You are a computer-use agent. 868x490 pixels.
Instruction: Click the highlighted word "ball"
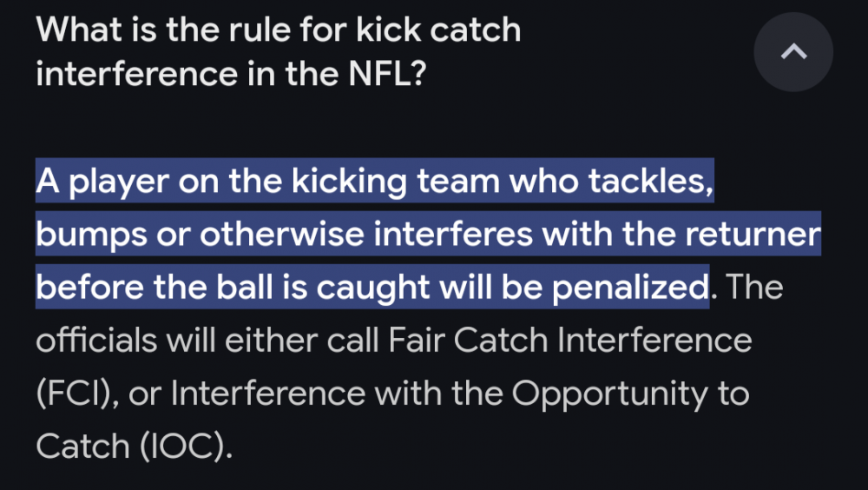point(281,287)
